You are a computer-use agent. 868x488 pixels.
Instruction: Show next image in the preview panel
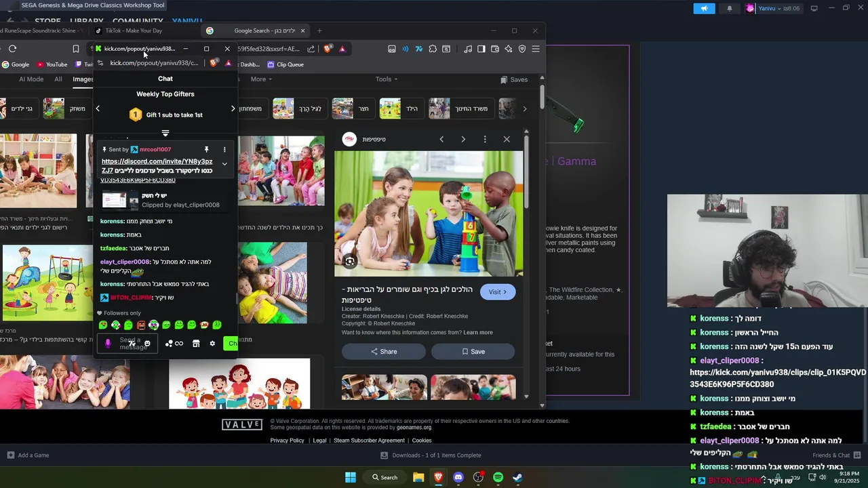(463, 139)
